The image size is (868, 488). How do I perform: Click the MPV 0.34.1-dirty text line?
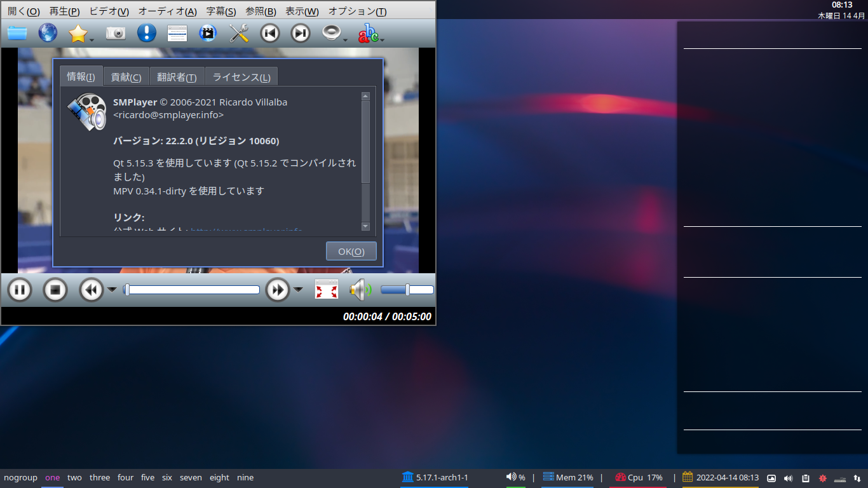(x=188, y=191)
